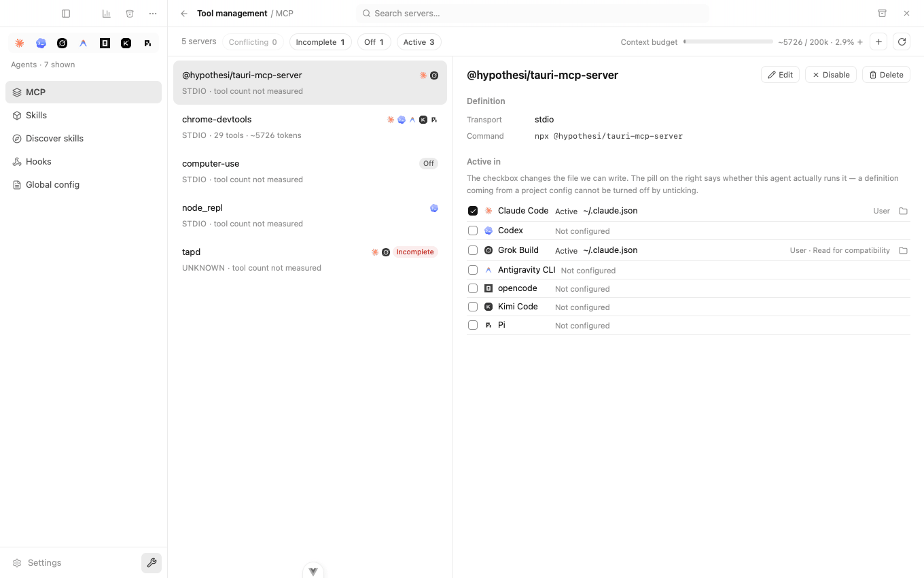This screenshot has width=924, height=578.
Task: Add a server with the plus button
Action: [878, 42]
